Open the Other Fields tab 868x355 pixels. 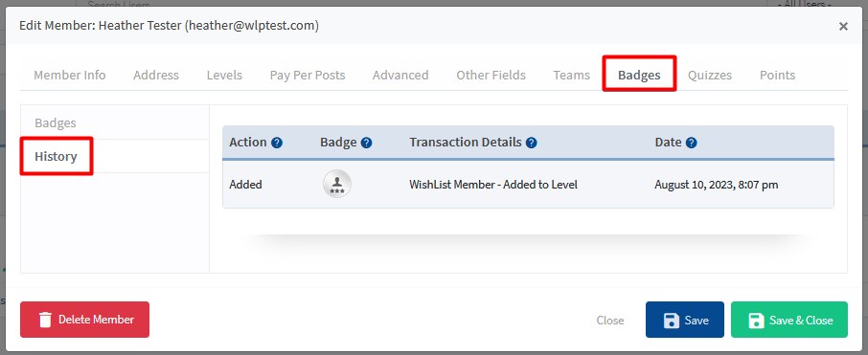[491, 76]
